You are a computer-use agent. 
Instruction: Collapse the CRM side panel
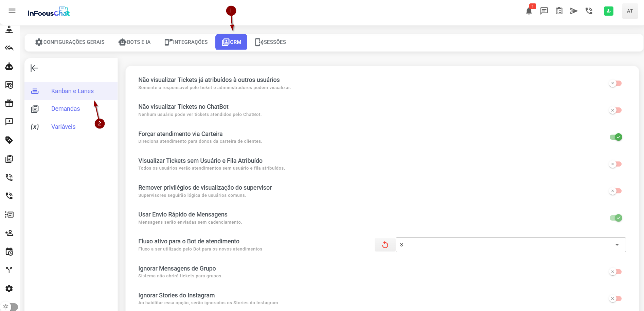click(x=34, y=68)
